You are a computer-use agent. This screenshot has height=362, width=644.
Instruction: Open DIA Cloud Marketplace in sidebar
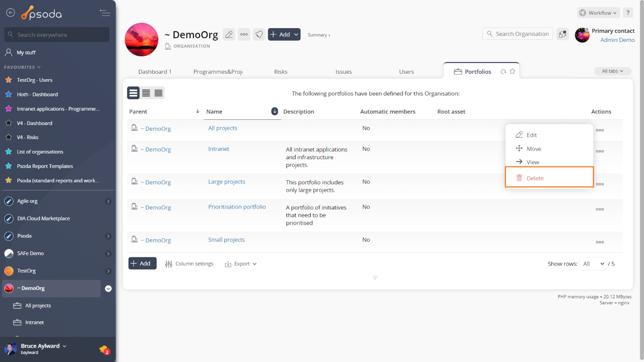(43, 219)
